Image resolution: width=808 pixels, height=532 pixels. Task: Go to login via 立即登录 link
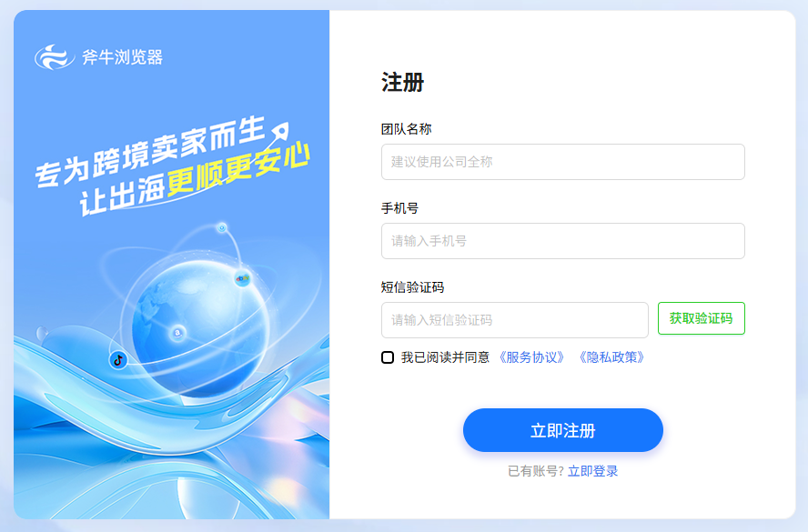pos(592,471)
